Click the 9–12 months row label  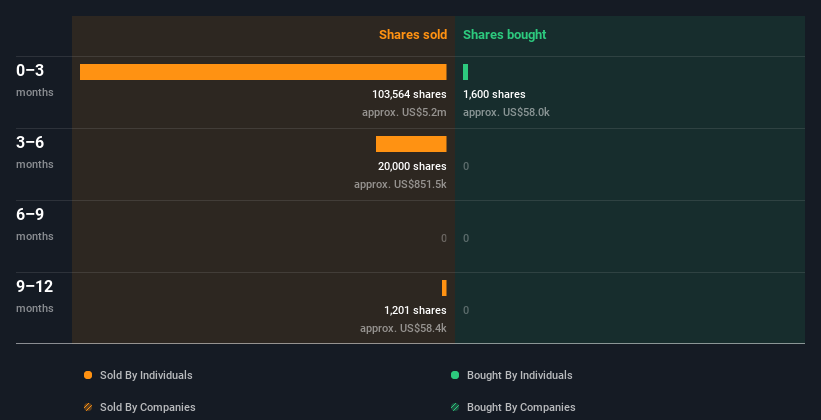35,296
